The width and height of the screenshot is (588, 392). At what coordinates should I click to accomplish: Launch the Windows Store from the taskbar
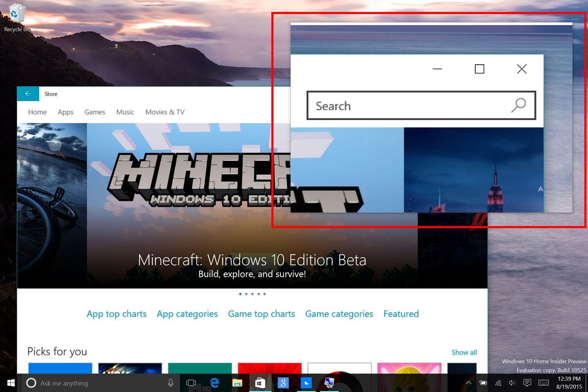coord(260,383)
